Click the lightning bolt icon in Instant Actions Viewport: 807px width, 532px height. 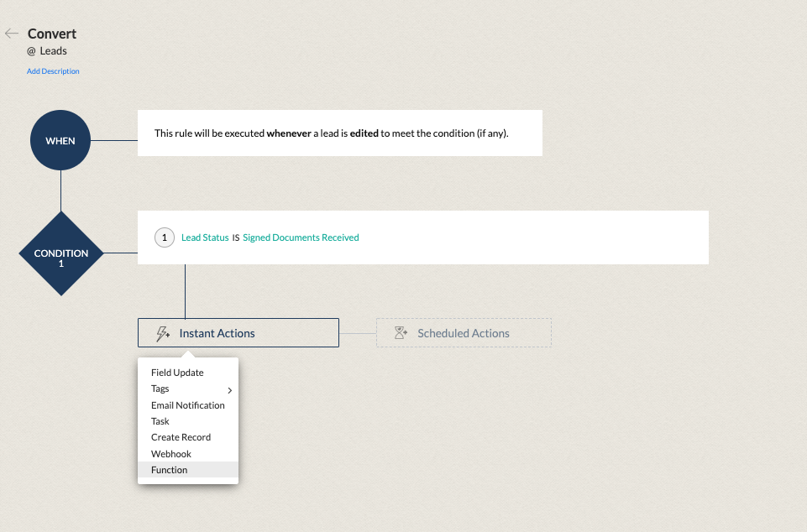(x=163, y=333)
